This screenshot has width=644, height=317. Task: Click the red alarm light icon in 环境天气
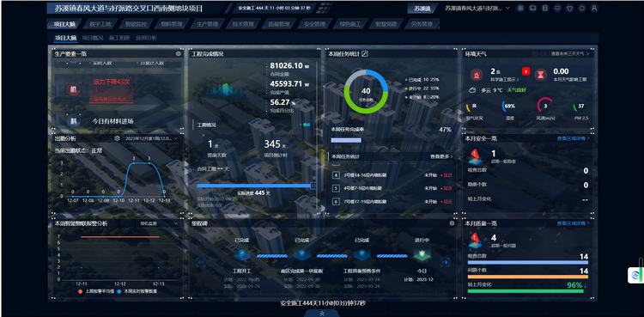point(477,75)
